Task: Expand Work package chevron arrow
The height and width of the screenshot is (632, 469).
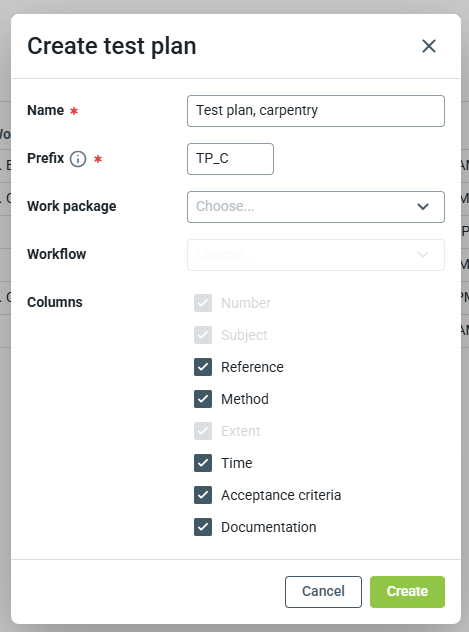Action: tap(423, 207)
